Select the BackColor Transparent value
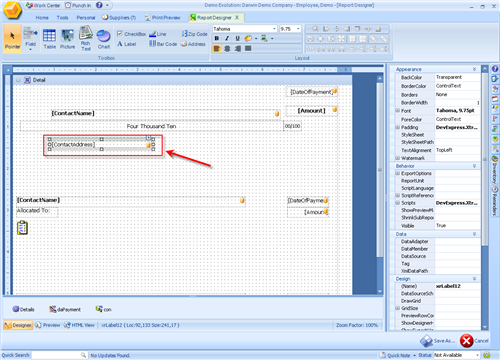 tap(457, 77)
